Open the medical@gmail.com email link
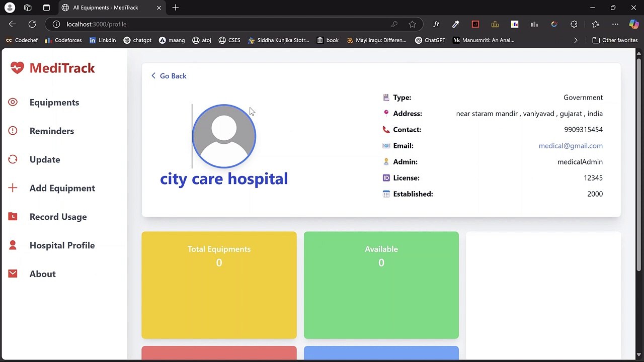This screenshot has height=362, width=644. pos(571,146)
